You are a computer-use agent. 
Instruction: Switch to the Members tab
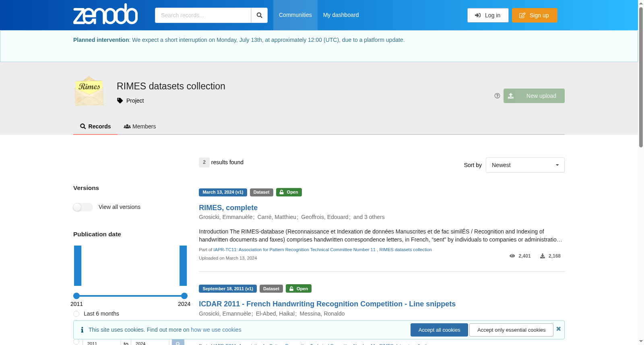(140, 126)
